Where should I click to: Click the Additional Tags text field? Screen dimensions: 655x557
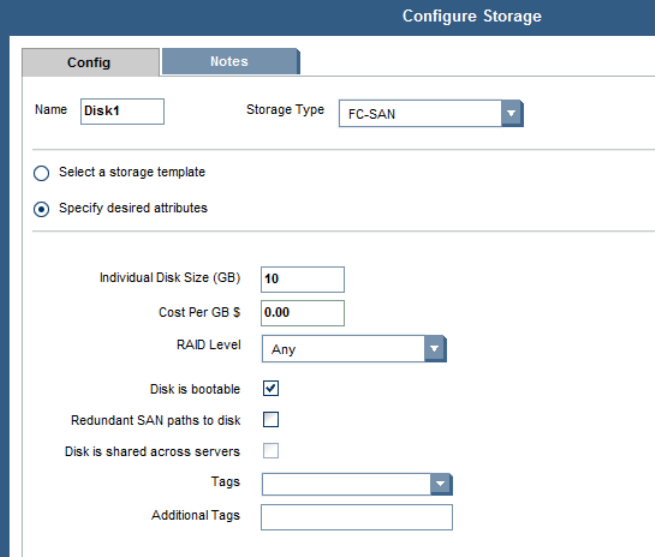click(x=356, y=517)
